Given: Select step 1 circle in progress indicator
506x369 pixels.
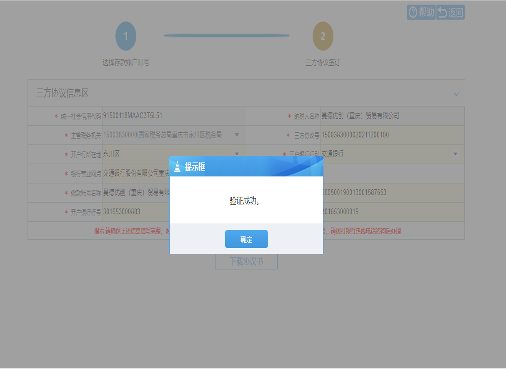Looking at the screenshot, I should point(126,36).
